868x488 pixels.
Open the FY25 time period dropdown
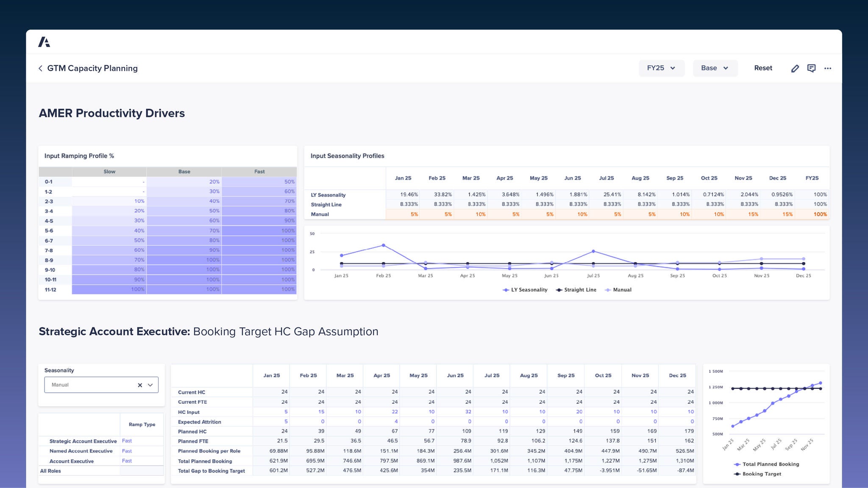pyautogui.click(x=661, y=68)
